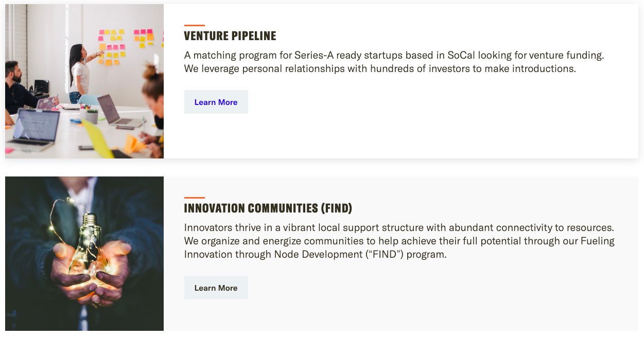The height and width of the screenshot is (337, 644).
Task: Select the VENTURE PIPELINE heading
Action: 230,36
